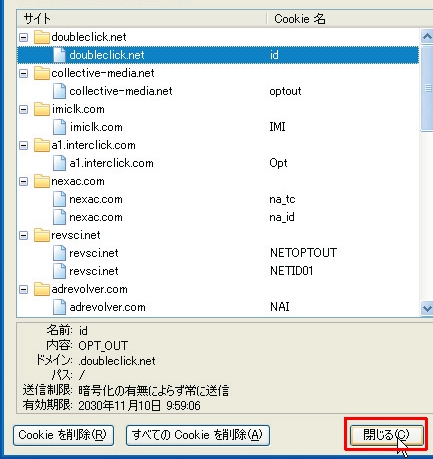Collapse the doubleclick.net folder node
The height and width of the screenshot is (459, 433).
[23, 37]
